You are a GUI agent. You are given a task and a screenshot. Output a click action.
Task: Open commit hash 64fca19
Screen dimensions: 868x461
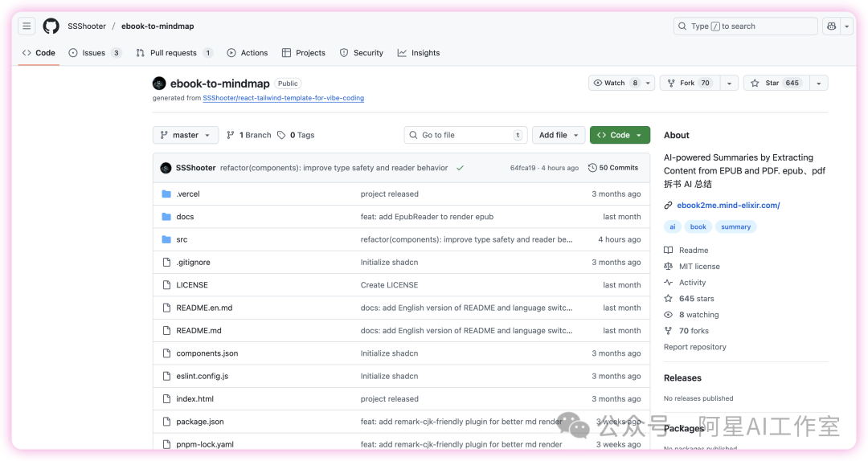click(522, 168)
